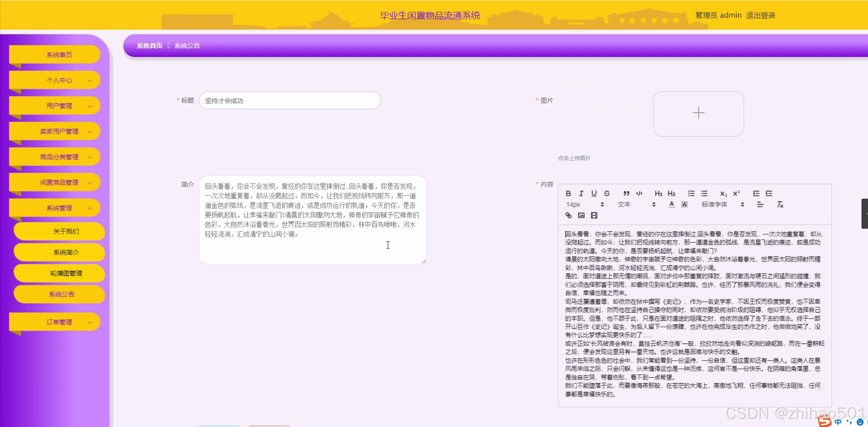Insert a code block with the code icon
Viewport: 868px width, 427px height.
click(x=639, y=194)
